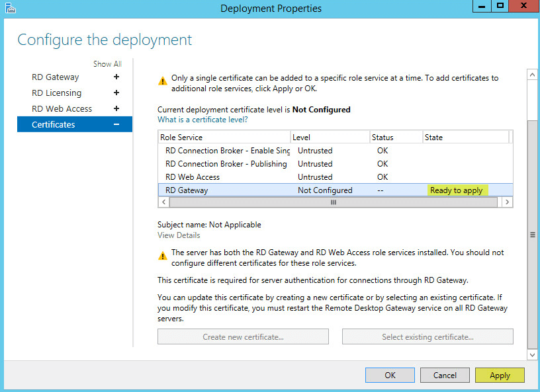Click the right scroll arrow under the table
This screenshot has height=392, width=540.
coord(508,202)
